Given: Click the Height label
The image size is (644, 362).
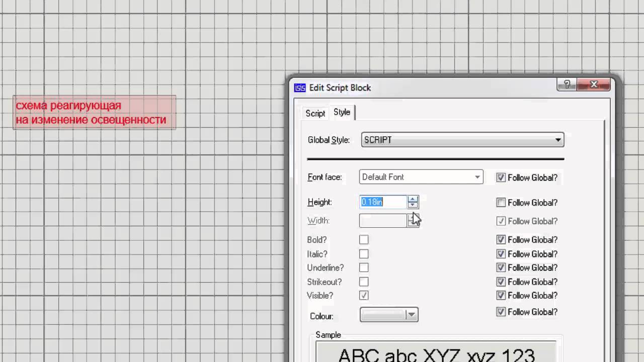Looking at the screenshot, I should [319, 202].
